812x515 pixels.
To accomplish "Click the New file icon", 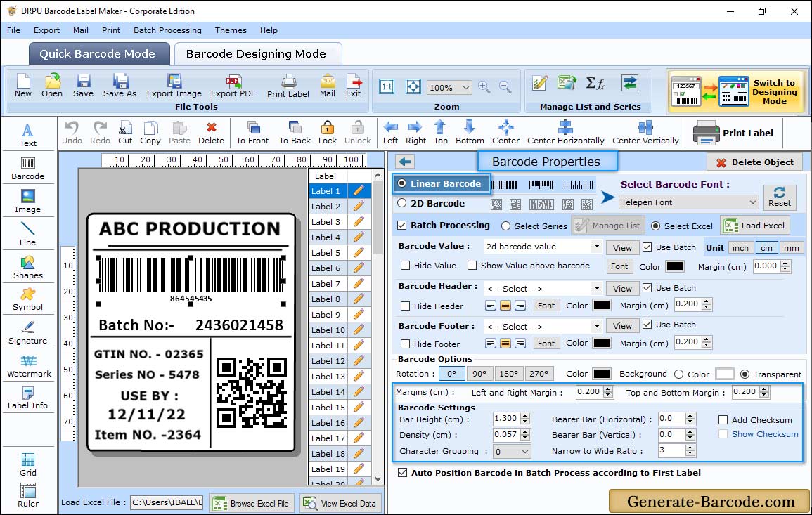I will click(x=22, y=86).
